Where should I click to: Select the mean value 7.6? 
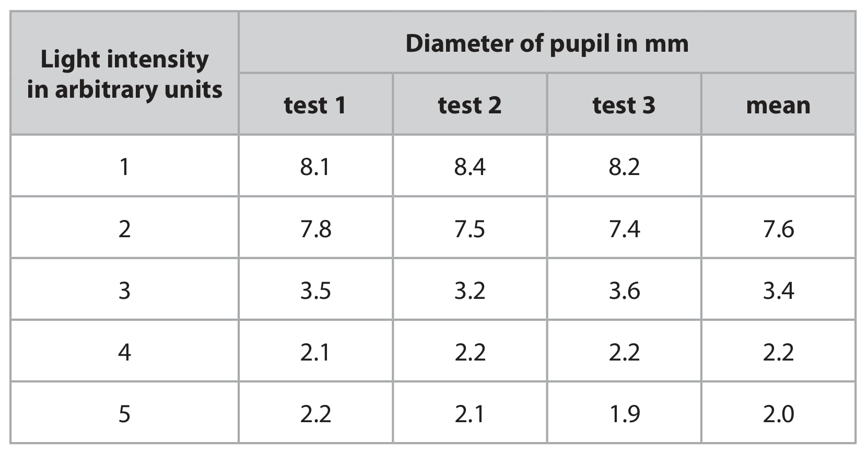[778, 228]
